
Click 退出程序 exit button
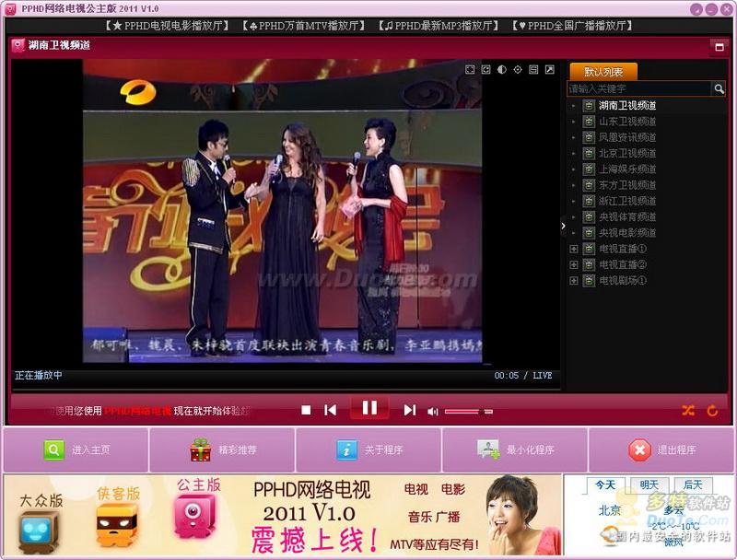coord(661,449)
